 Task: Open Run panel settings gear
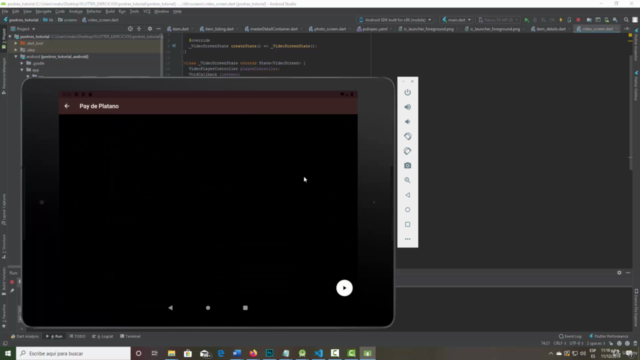point(619,272)
